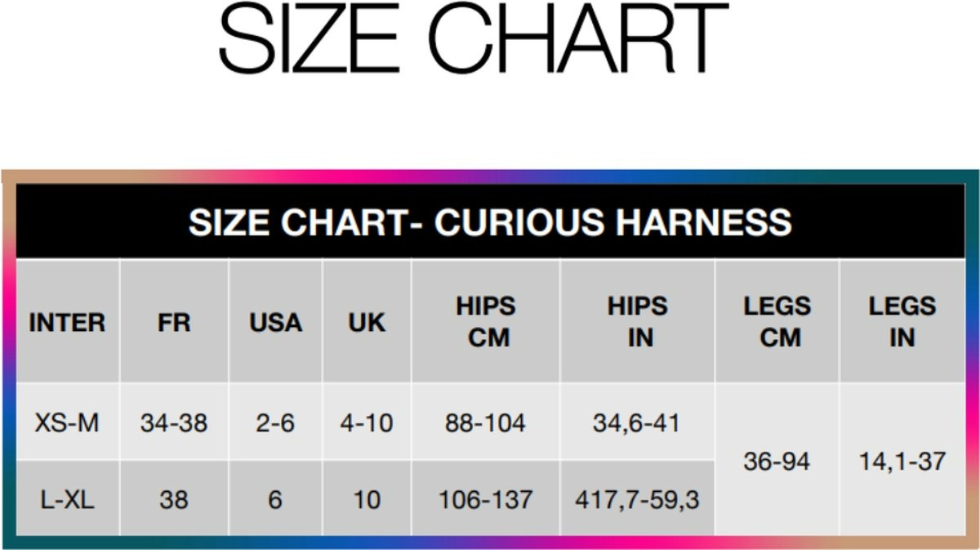Click the INTER column header
Image resolution: width=980 pixels, height=550 pixels.
coord(67,322)
